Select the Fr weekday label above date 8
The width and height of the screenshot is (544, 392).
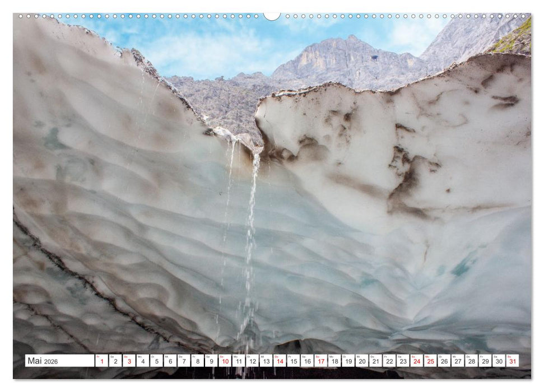194,357
